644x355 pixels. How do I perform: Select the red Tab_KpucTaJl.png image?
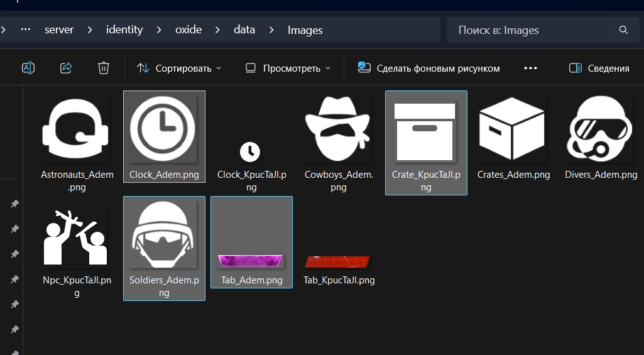[x=338, y=261]
